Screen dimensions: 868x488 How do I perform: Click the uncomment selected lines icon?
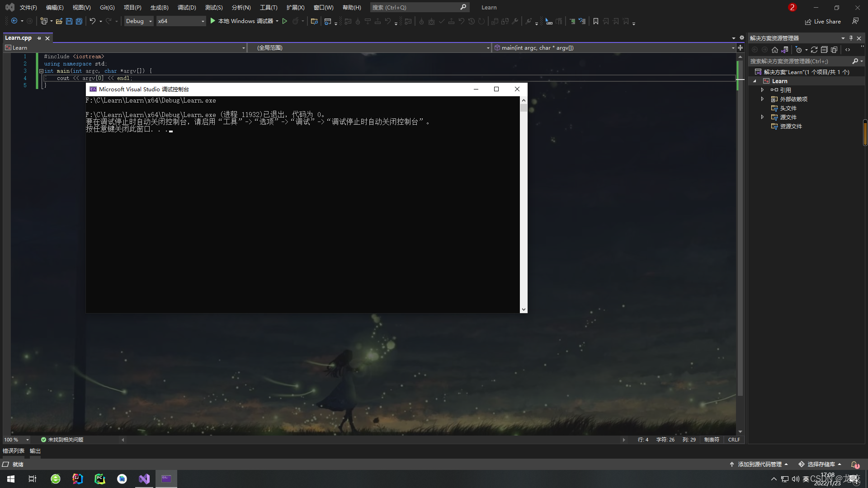point(582,21)
